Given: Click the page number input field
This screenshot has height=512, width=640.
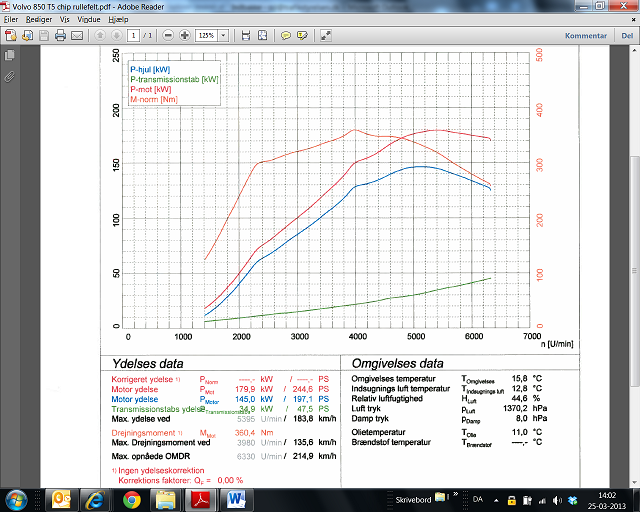Looking at the screenshot, I should (x=133, y=36).
